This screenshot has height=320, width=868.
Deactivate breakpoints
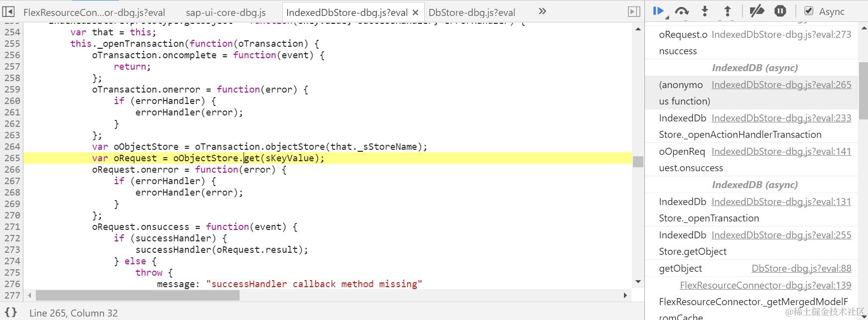click(x=757, y=11)
